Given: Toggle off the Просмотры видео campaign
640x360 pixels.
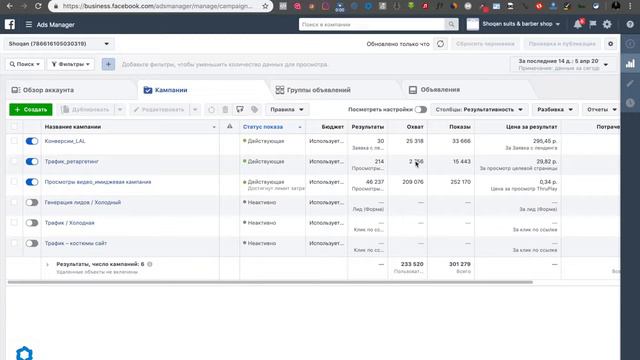Looking at the screenshot, I should tap(32, 182).
